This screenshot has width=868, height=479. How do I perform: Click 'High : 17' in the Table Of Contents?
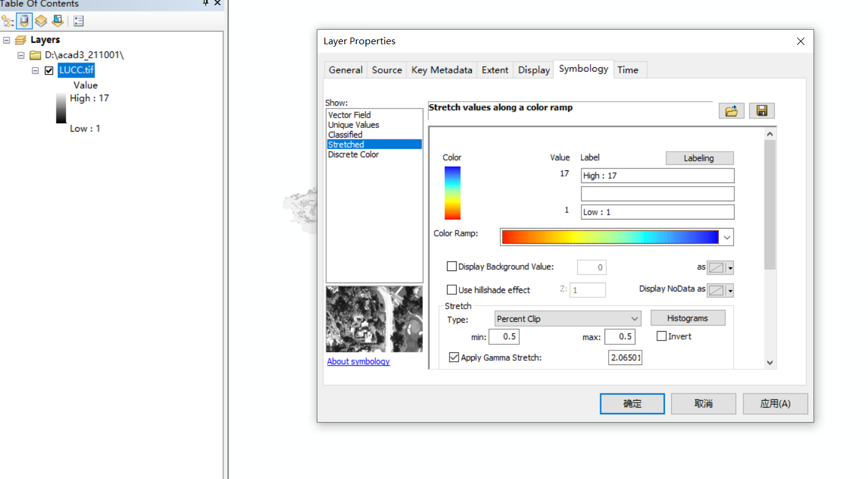point(90,98)
